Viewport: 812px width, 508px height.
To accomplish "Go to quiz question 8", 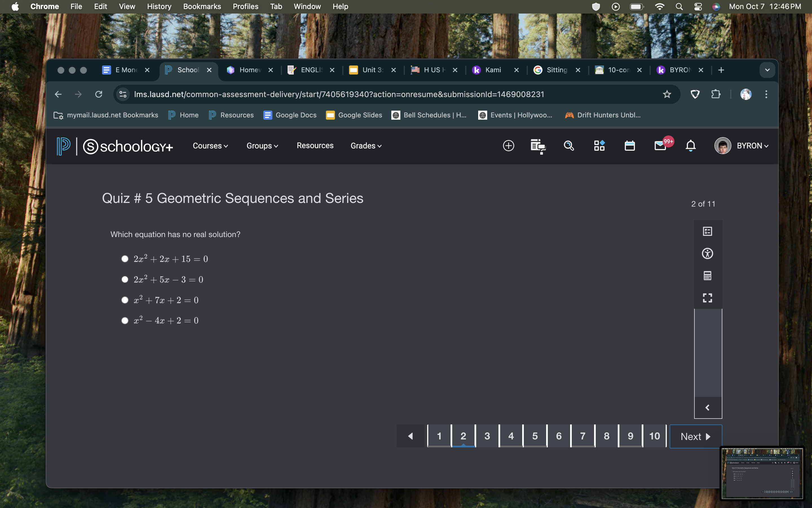I will point(607,436).
